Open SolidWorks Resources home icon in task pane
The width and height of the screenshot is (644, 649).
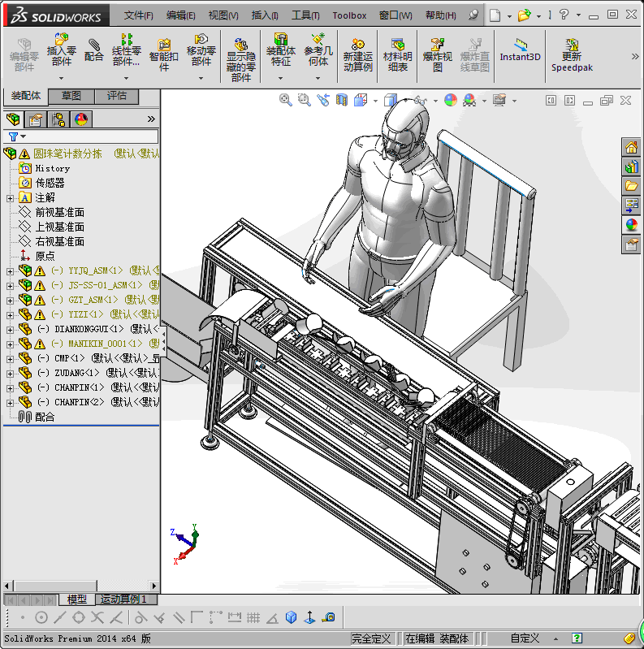(631, 147)
